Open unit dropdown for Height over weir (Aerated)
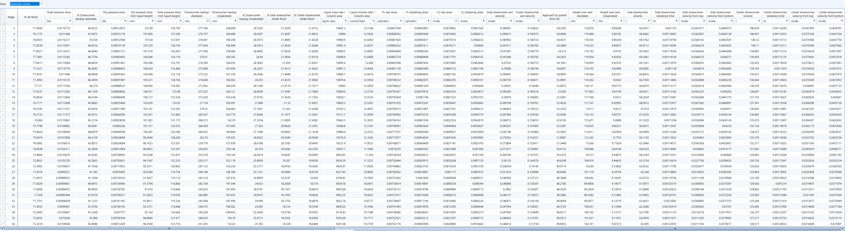 coord(583,21)
